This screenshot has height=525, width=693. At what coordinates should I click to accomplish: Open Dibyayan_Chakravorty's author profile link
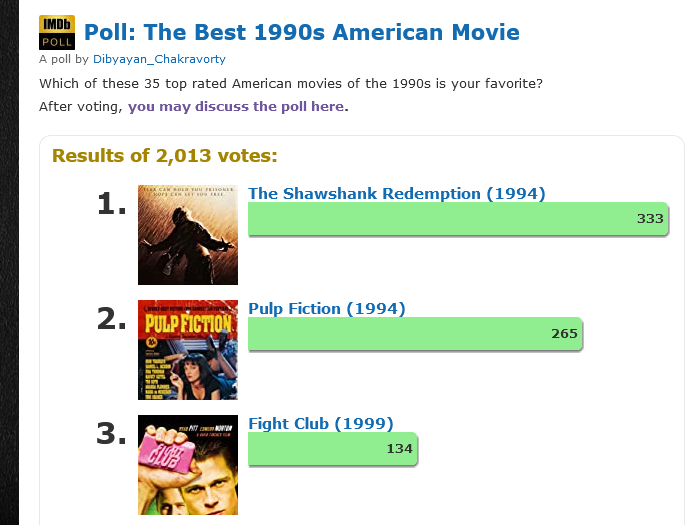point(159,60)
